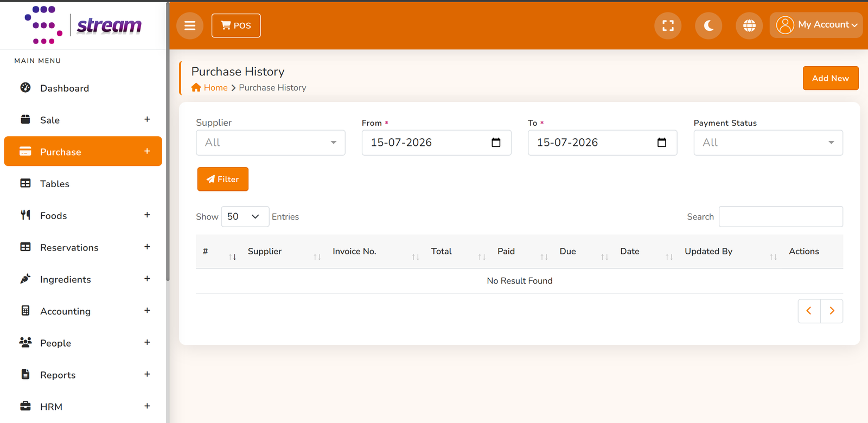The image size is (868, 423).
Task: Sort table by Supplier column
Action: [284, 252]
